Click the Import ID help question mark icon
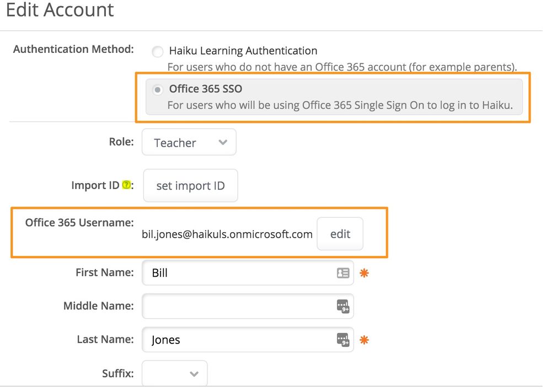551x392 pixels. click(x=126, y=185)
